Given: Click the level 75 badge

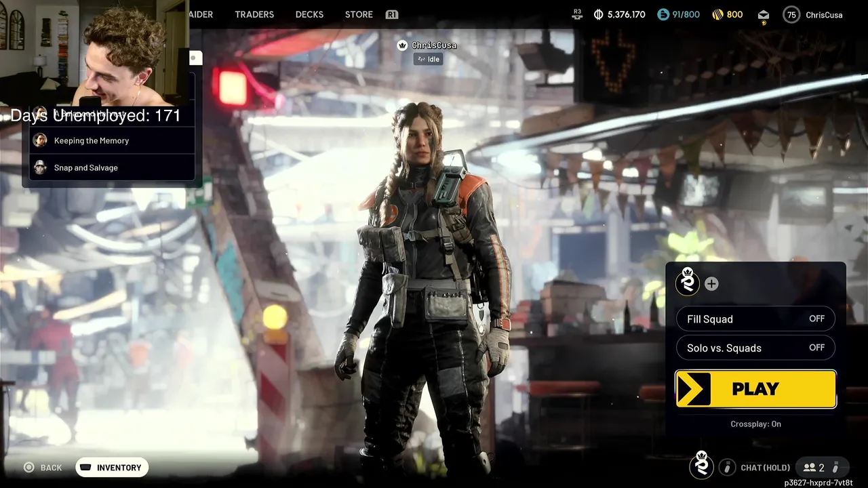Looking at the screenshot, I should 791,14.
